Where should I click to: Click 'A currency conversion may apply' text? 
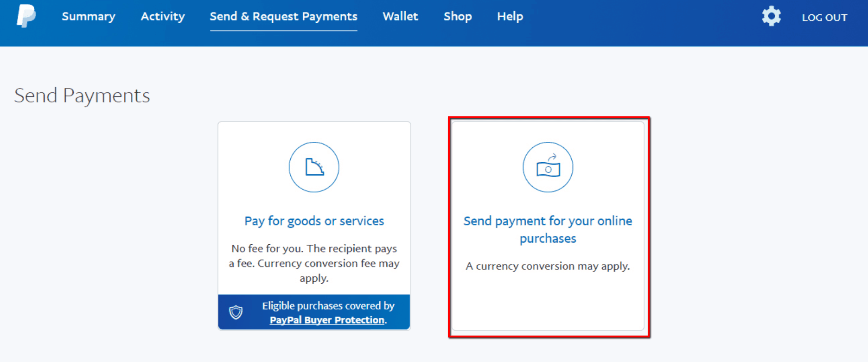coord(548,266)
